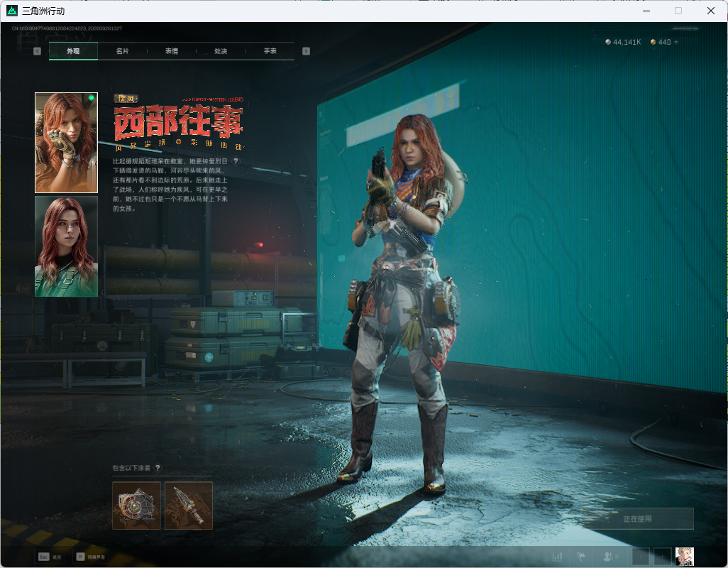The image size is (728, 568).
Task: Click the 44,141K currency balance
Action: click(x=623, y=42)
